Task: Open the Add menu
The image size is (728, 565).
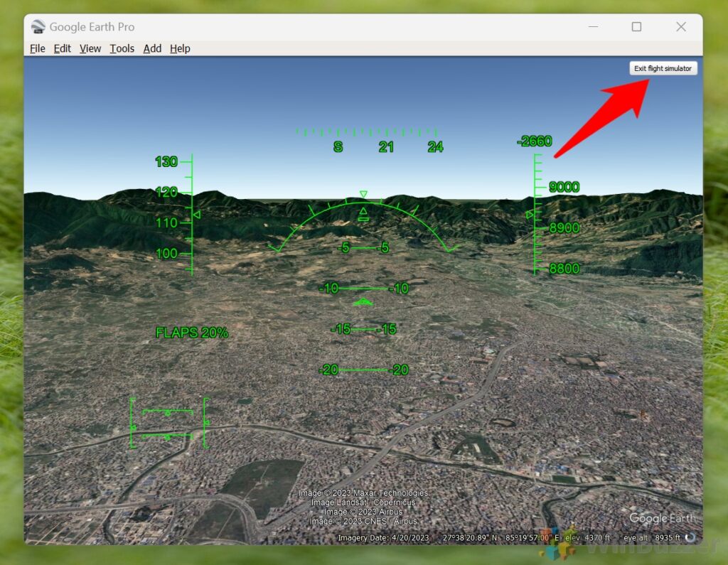Action: tap(151, 48)
